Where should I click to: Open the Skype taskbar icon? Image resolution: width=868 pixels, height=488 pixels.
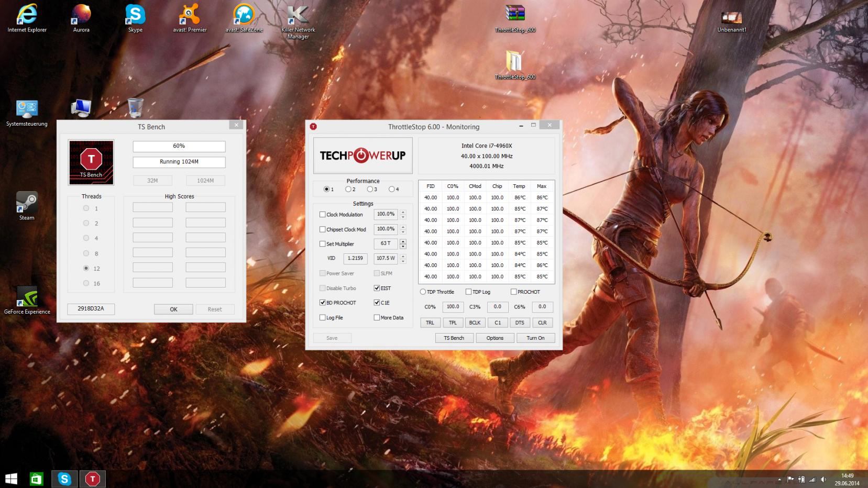click(64, 479)
